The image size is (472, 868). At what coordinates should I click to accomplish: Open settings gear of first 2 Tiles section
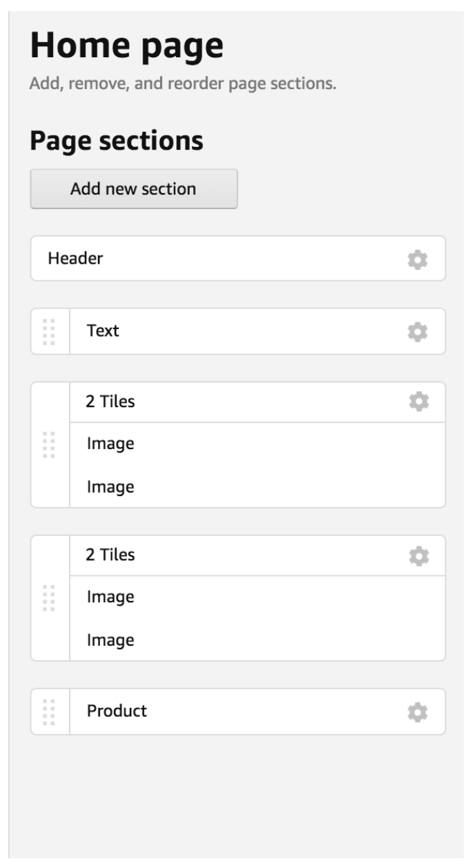tap(418, 402)
